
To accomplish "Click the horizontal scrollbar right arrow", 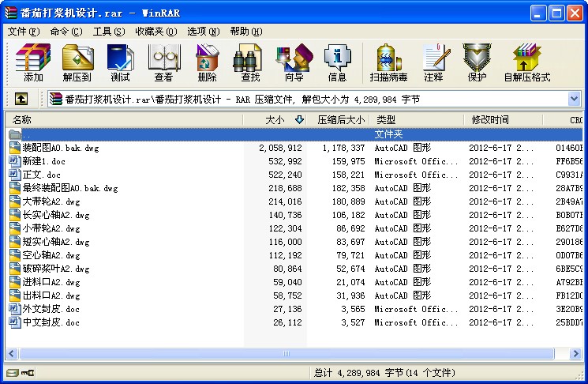I will [x=575, y=354].
